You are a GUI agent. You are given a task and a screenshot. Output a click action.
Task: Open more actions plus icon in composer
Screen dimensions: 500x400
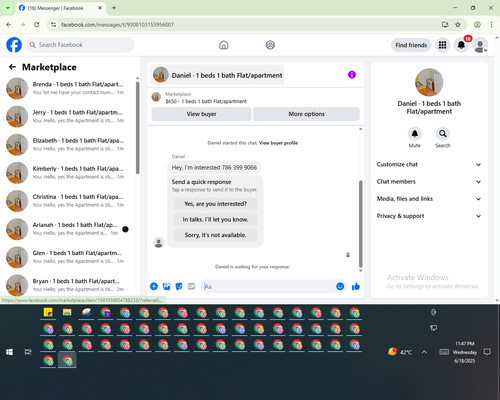pos(154,286)
